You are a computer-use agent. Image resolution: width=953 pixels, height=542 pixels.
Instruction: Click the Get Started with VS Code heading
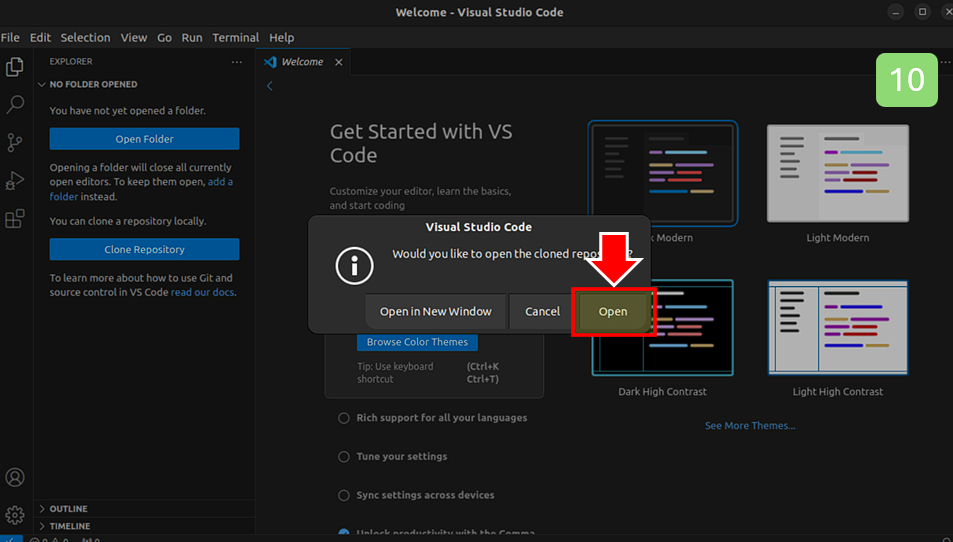[421, 143]
